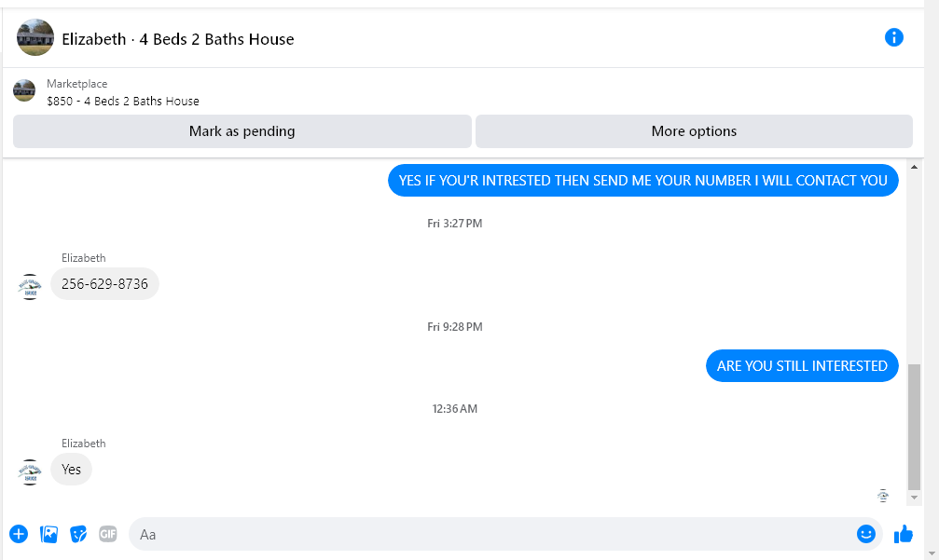Click the seen-by avatar indicator
This screenshot has height=560, width=939.
pos(883,496)
